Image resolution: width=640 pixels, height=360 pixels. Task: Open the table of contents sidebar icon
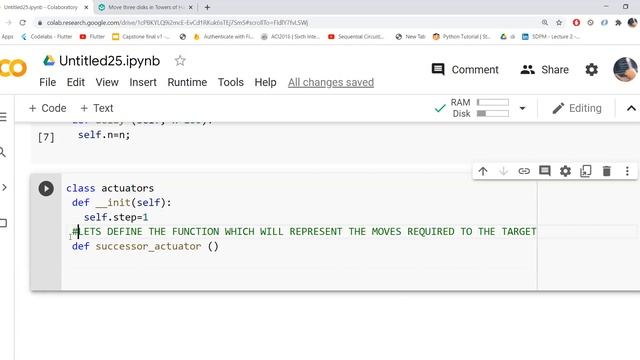3,117
